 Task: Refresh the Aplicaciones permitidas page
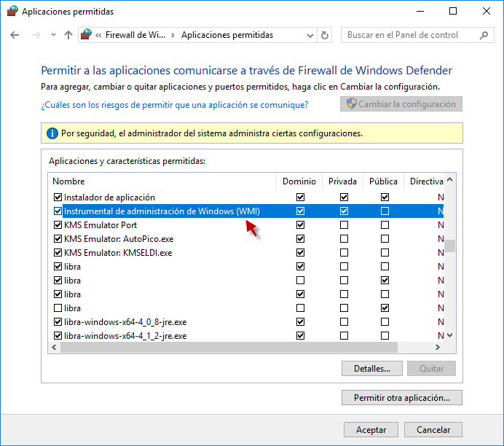325,35
